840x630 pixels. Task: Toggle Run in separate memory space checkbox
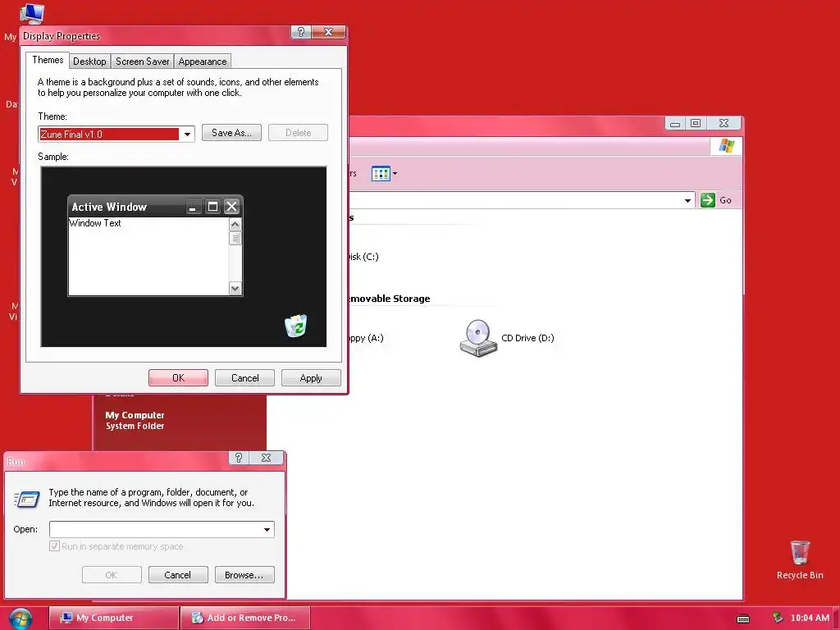click(54, 546)
